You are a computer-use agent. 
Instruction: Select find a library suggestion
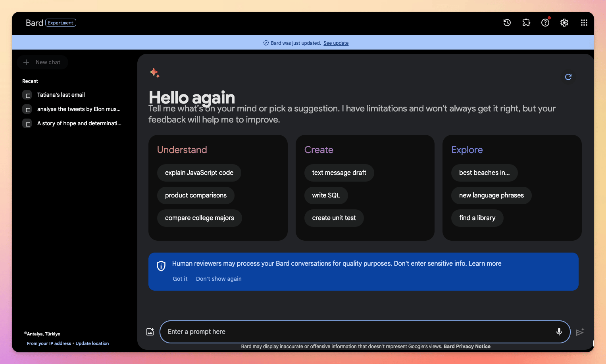[477, 218]
